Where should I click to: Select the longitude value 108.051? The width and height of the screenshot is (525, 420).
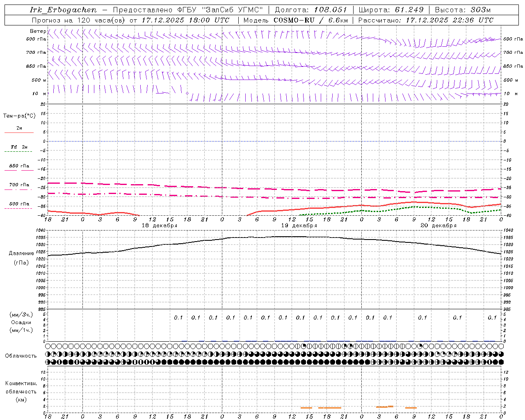click(331, 10)
